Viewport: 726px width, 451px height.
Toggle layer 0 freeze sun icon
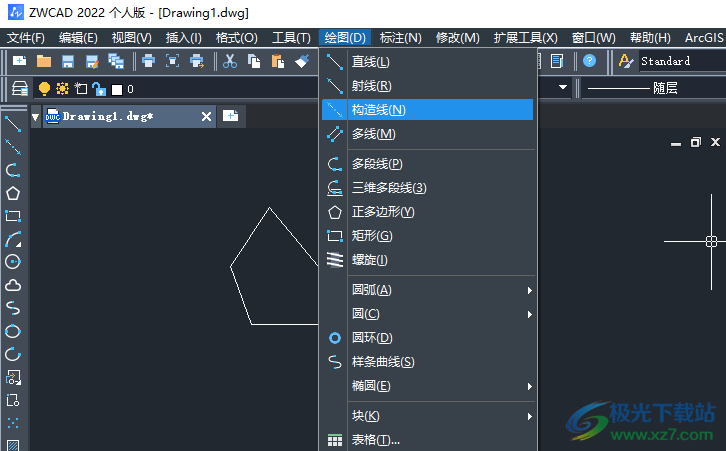[x=63, y=88]
